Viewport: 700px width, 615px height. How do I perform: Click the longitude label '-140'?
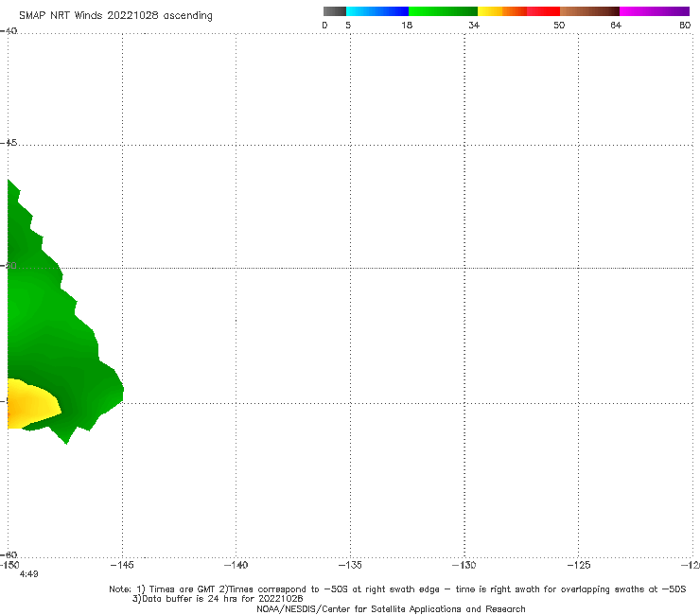coord(236,565)
